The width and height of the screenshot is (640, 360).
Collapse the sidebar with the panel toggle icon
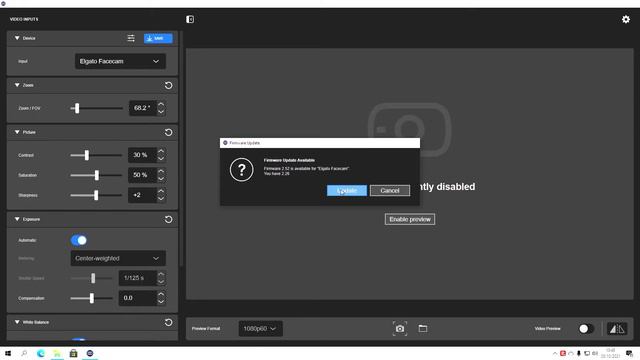point(190,19)
